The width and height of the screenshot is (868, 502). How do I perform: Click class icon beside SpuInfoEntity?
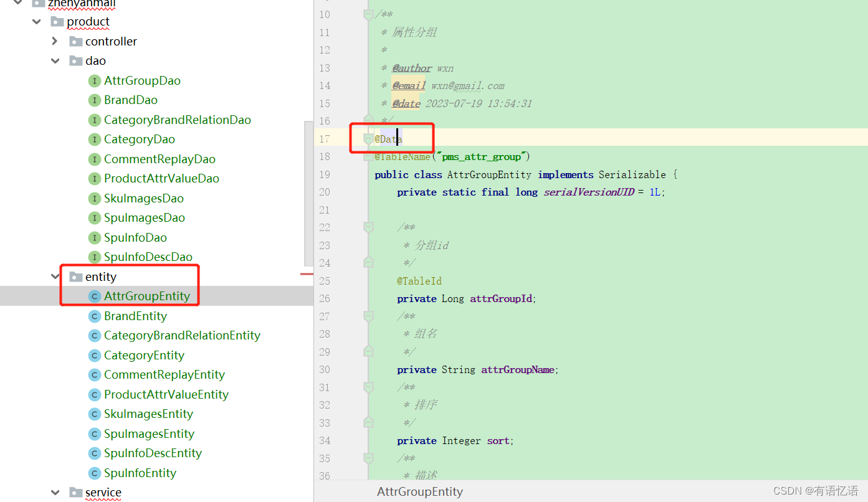click(95, 473)
